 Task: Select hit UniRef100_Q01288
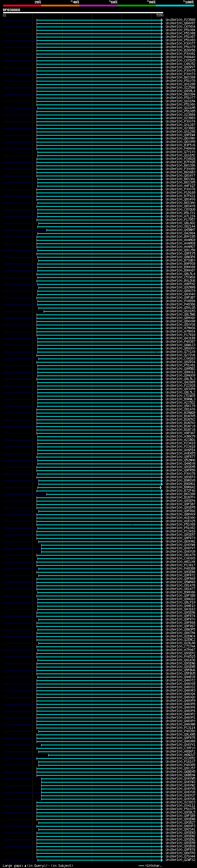[x=180, y=84]
